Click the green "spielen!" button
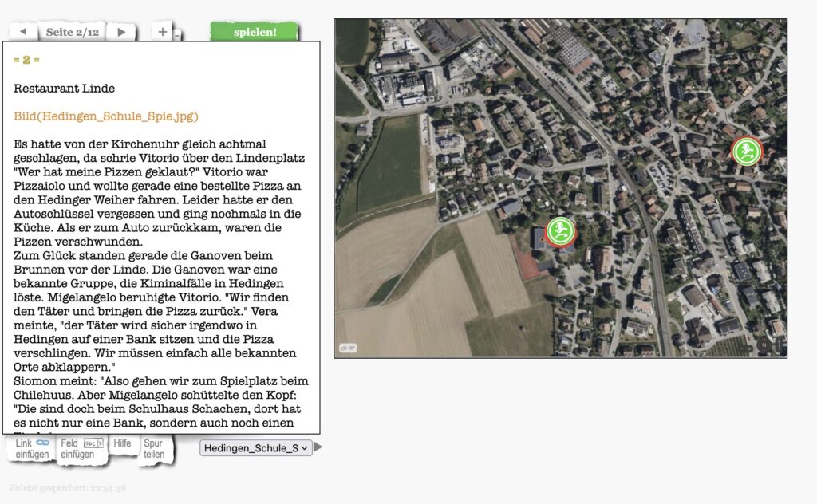The height and width of the screenshot is (504, 817). pos(255,32)
